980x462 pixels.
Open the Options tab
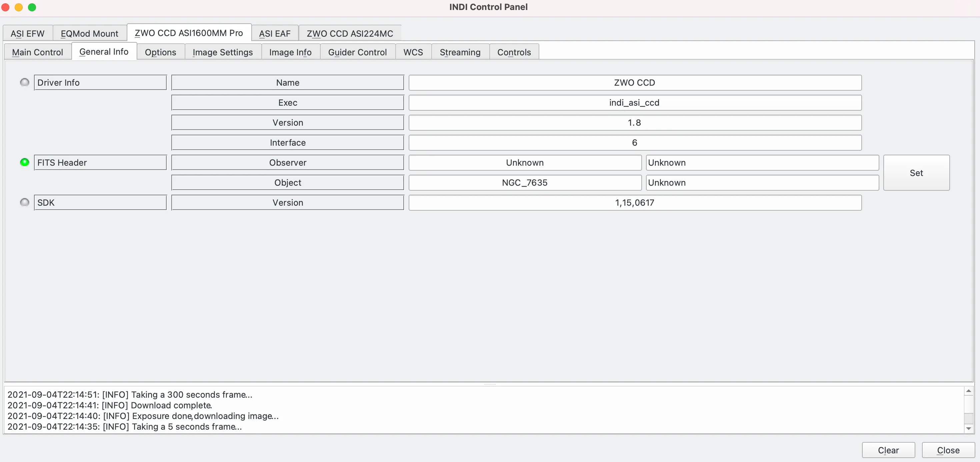tap(161, 52)
